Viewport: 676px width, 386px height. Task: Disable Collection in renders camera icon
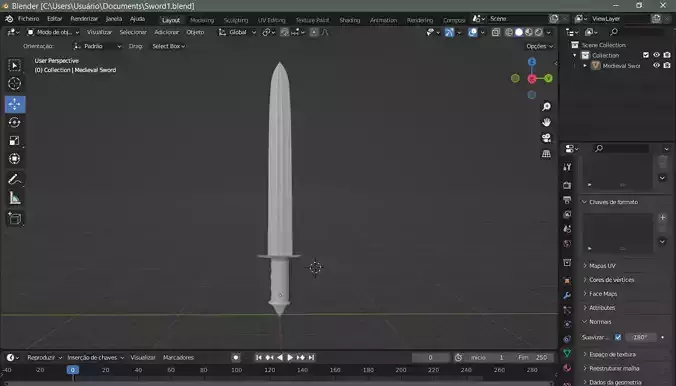[667, 55]
